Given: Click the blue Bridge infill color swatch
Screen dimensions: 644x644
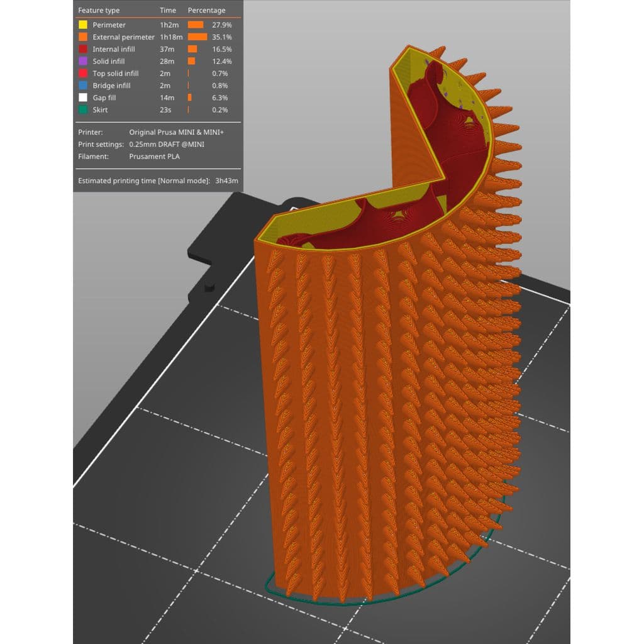Looking at the screenshot, I should (x=83, y=86).
